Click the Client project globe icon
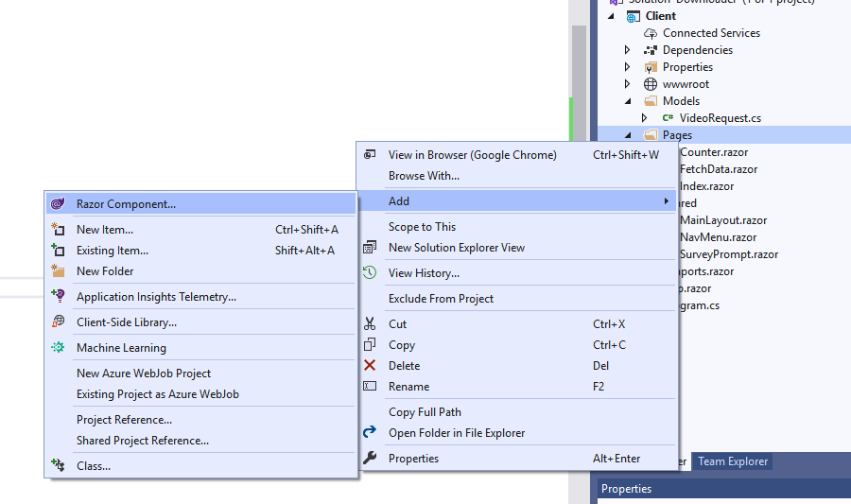The height and width of the screenshot is (504, 851). click(633, 16)
